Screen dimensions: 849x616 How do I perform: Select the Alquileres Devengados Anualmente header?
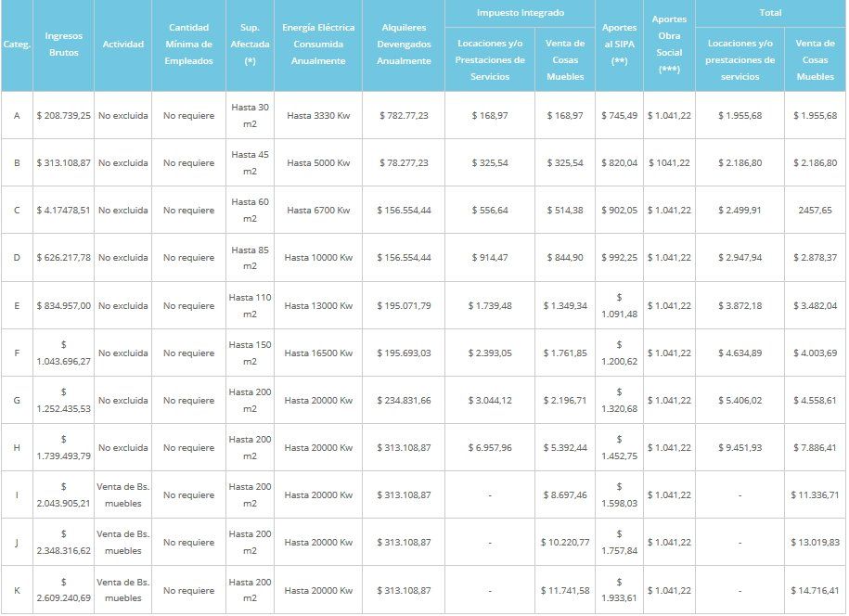[404, 45]
